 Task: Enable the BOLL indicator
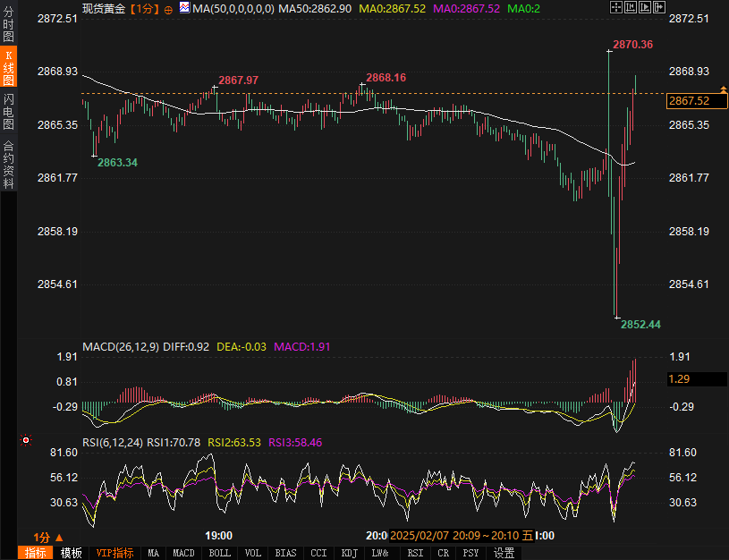point(219,553)
